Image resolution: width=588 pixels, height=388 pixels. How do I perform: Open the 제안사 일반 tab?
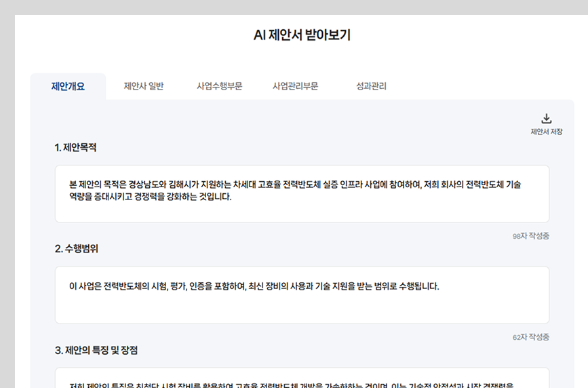(x=143, y=86)
